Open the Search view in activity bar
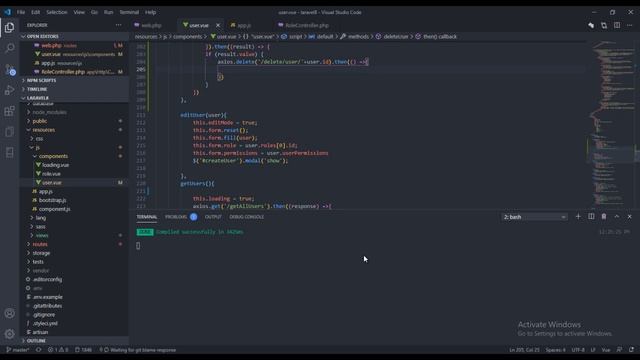The width and height of the screenshot is (640, 360). click(x=9, y=48)
